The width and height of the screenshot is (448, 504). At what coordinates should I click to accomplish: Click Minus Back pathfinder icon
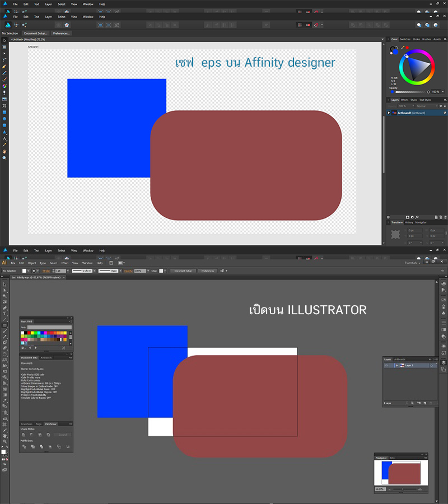coord(68,447)
